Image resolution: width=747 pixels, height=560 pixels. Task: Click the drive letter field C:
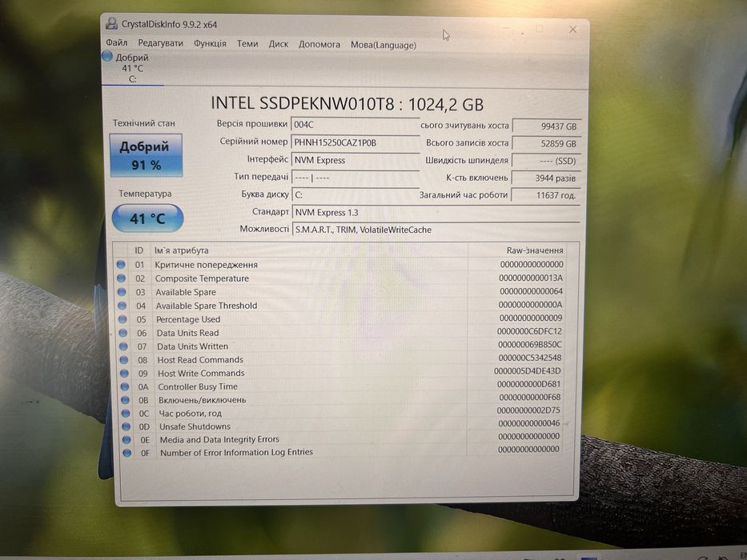355,194
